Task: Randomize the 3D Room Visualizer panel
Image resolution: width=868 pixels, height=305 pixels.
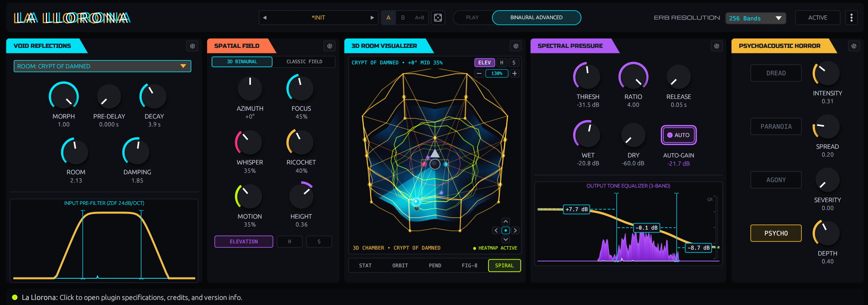Action: 516,46
